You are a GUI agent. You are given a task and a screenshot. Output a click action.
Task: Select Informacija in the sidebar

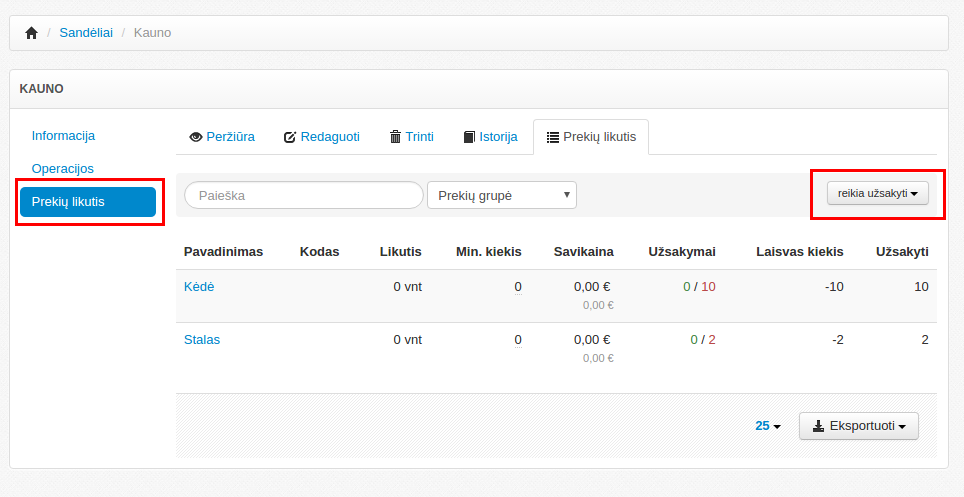pos(63,135)
